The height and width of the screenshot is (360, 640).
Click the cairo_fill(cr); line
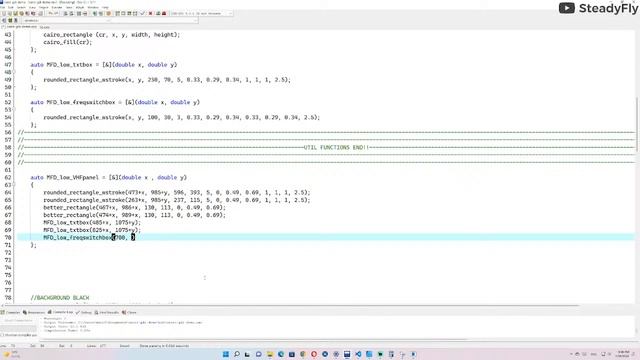68,42
